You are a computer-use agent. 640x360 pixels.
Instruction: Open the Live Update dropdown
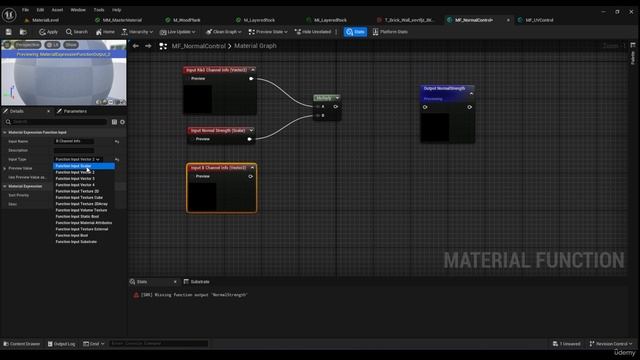[178, 32]
